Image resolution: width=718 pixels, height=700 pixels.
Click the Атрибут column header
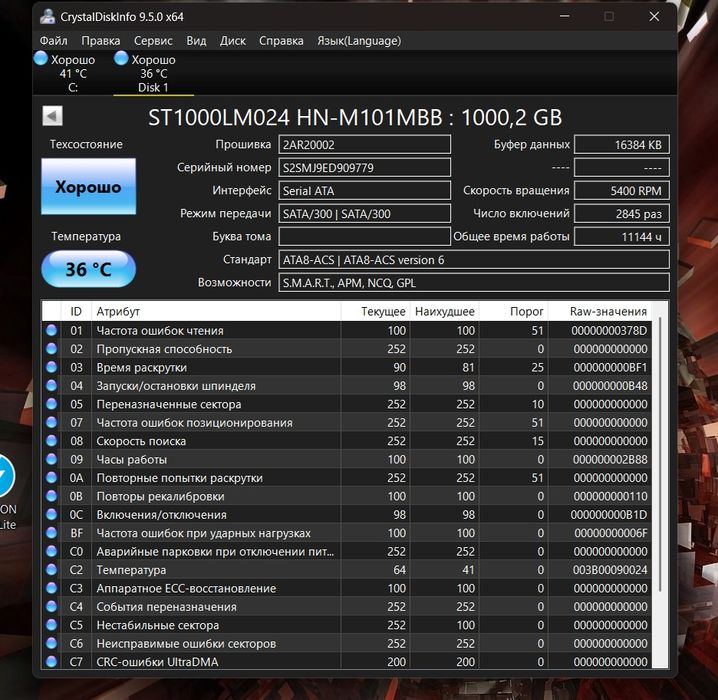coord(216,311)
